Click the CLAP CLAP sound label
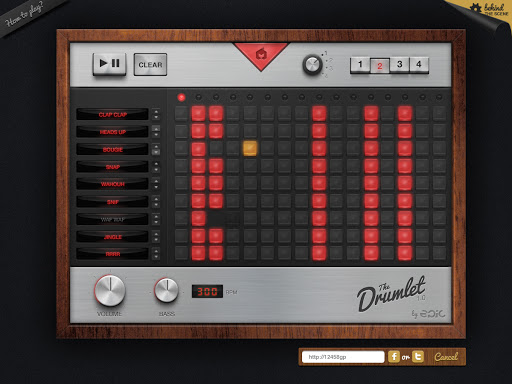 coord(112,114)
